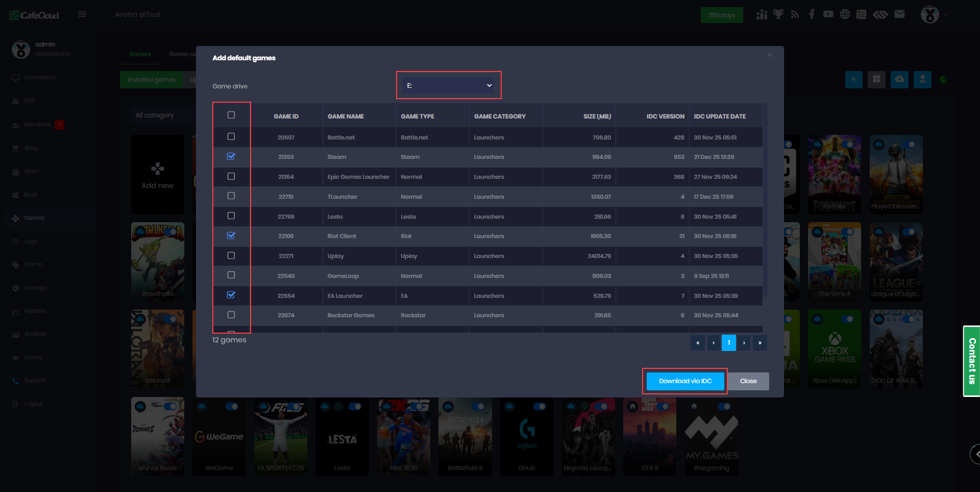980x492 pixels.
Task: Open POS in the sidebar
Action: [x=30, y=101]
